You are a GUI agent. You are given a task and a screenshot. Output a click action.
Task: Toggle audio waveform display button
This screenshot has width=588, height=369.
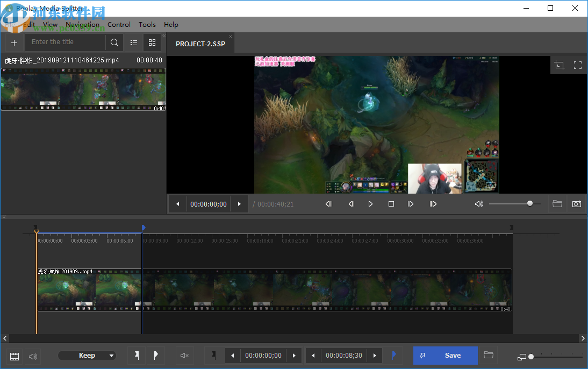pos(32,356)
